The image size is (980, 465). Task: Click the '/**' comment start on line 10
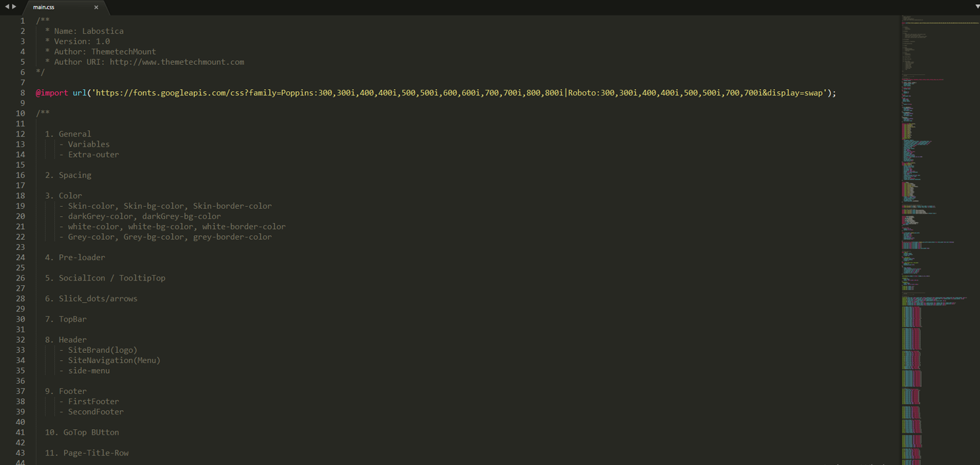[42, 113]
